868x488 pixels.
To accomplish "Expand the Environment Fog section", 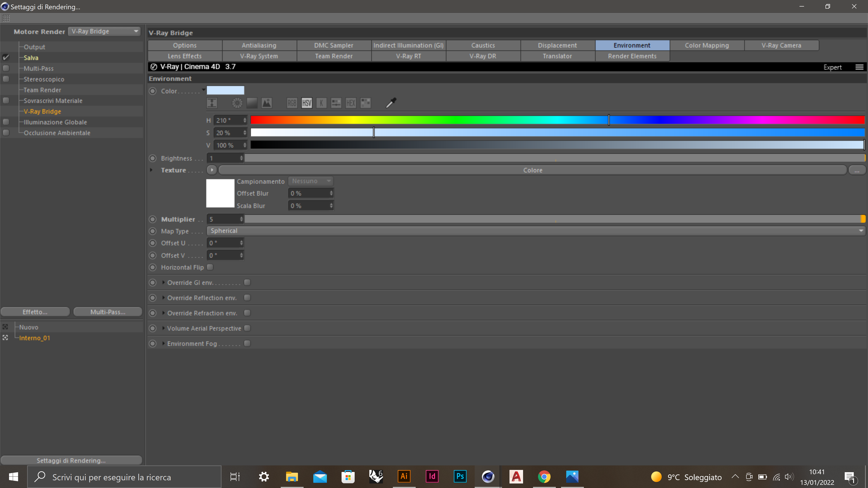I will click(163, 343).
